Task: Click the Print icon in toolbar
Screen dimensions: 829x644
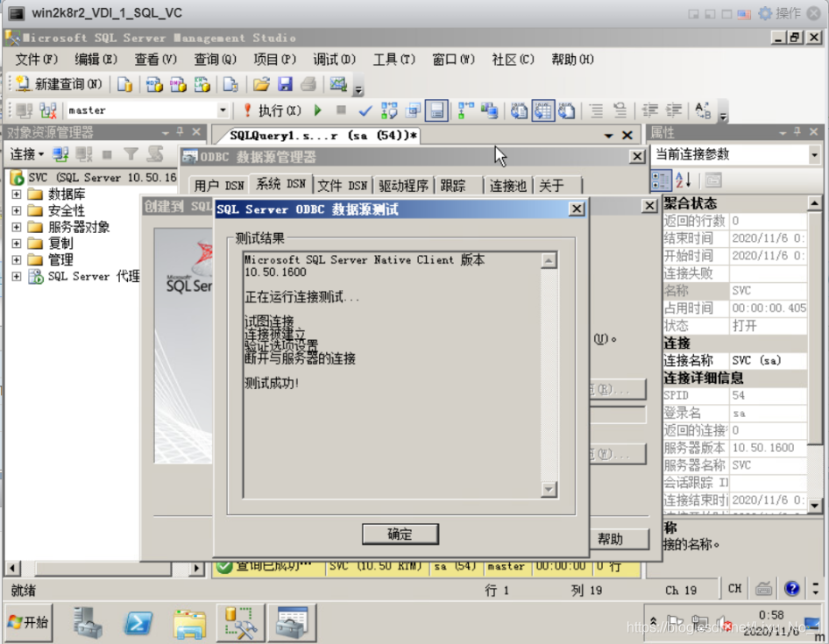Action: click(x=308, y=84)
